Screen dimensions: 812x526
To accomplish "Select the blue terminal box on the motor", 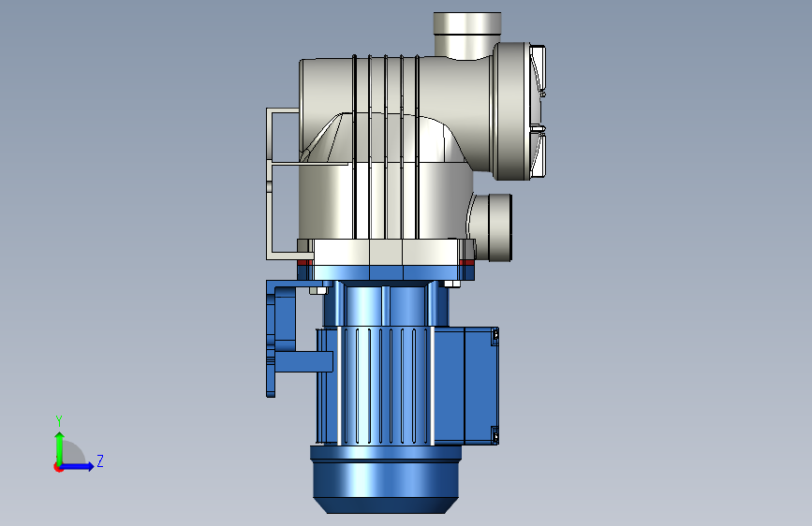I will 466,386.
